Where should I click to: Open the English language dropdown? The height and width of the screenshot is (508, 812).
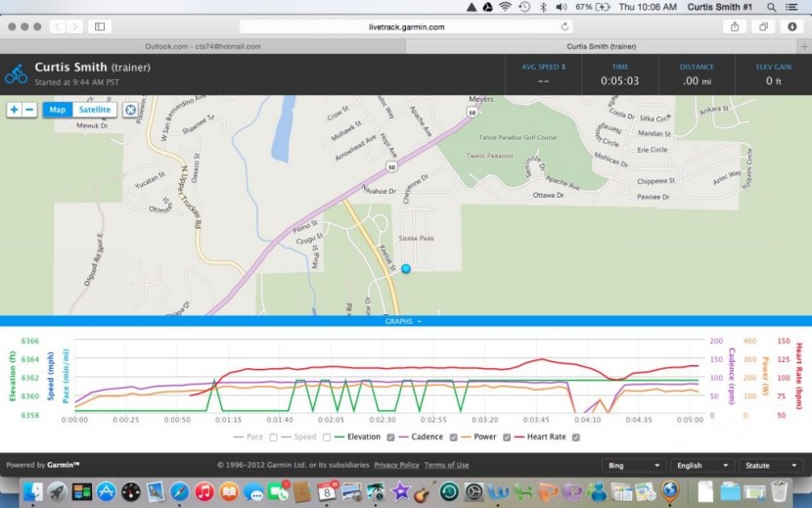701,466
